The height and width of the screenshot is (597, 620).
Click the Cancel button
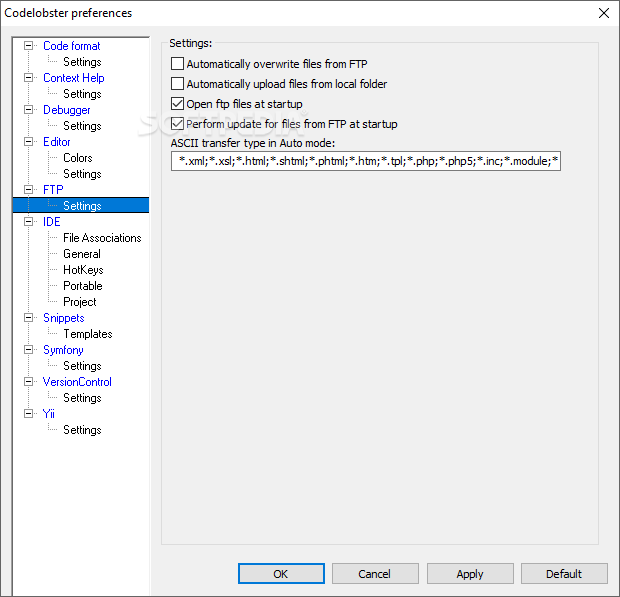point(375,574)
